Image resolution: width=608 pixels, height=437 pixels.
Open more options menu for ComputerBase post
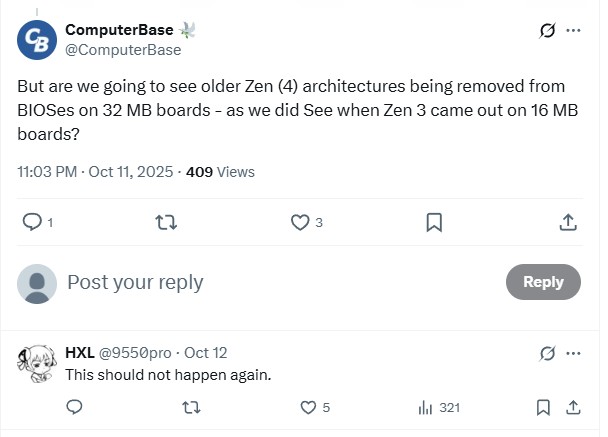pyautogui.click(x=574, y=31)
